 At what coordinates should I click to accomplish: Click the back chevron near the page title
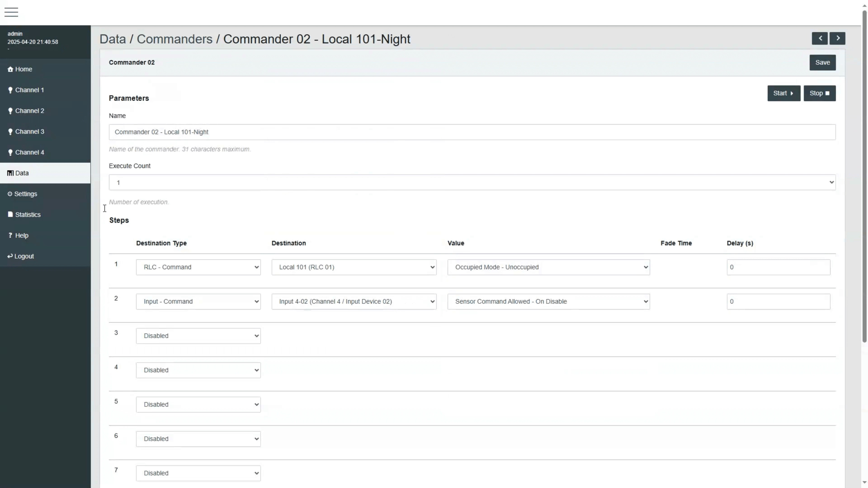(x=820, y=38)
